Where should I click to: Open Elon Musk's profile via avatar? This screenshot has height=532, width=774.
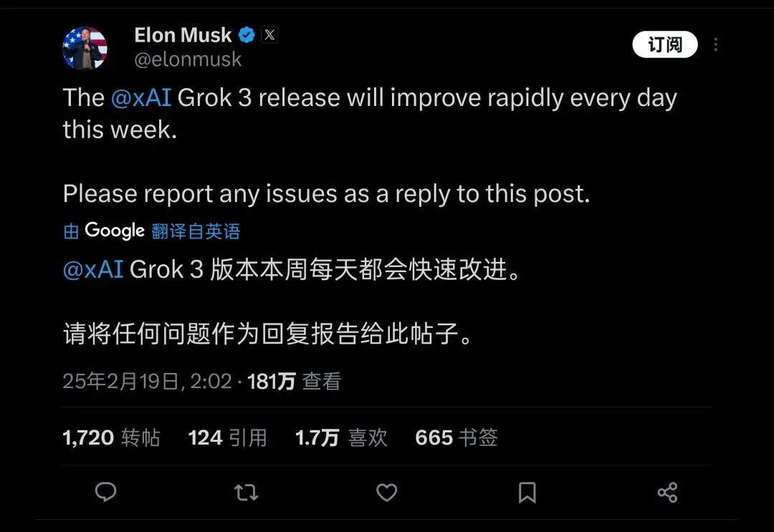[x=85, y=47]
